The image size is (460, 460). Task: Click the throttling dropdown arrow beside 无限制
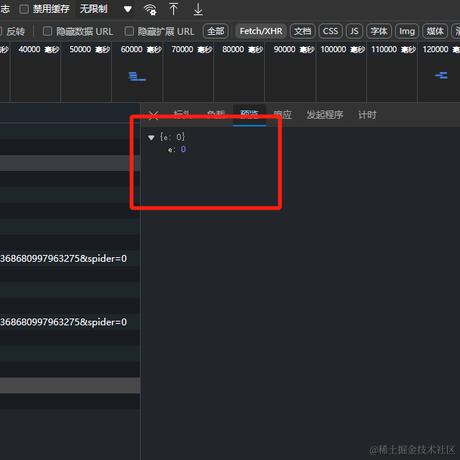pos(128,9)
